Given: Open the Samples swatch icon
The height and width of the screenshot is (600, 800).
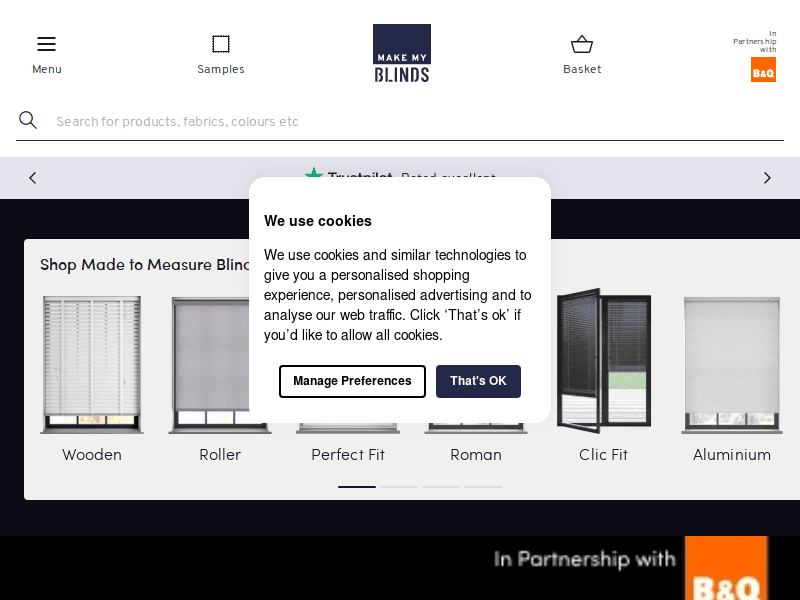Looking at the screenshot, I should pyautogui.click(x=221, y=44).
